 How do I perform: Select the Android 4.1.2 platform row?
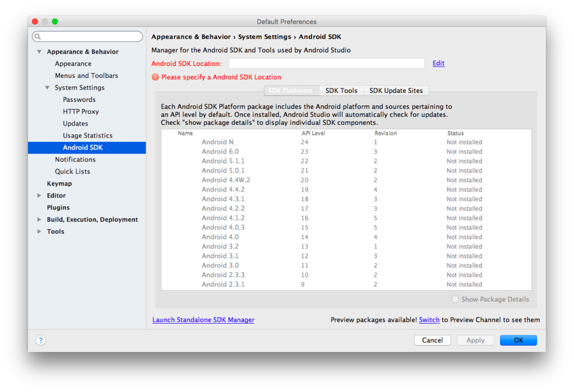tap(346, 218)
